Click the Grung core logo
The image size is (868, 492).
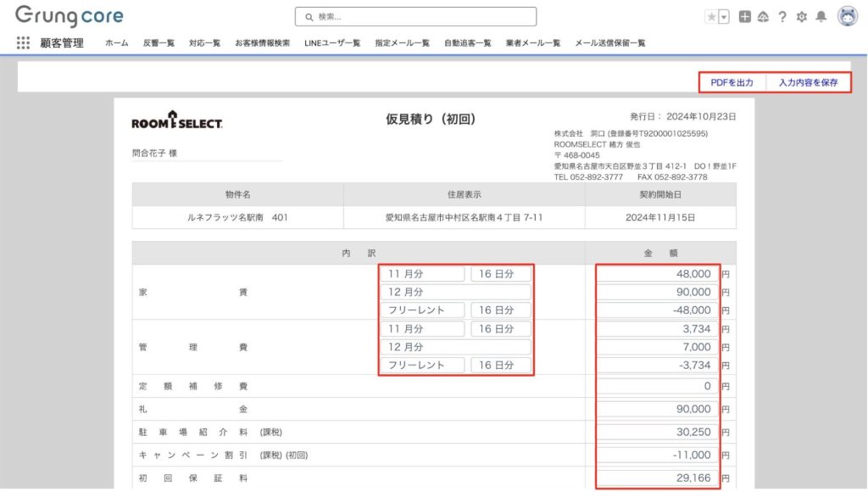69,16
